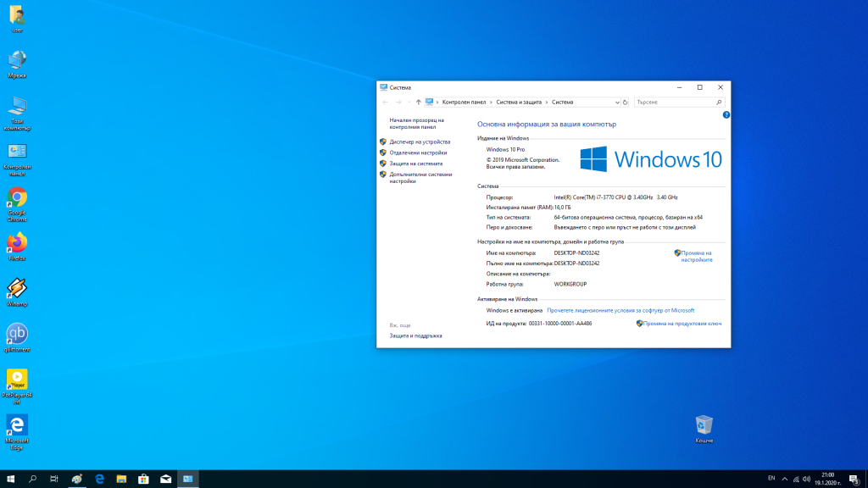
Task: Select the qBittorrent desktop shortcut
Action: click(x=17, y=334)
